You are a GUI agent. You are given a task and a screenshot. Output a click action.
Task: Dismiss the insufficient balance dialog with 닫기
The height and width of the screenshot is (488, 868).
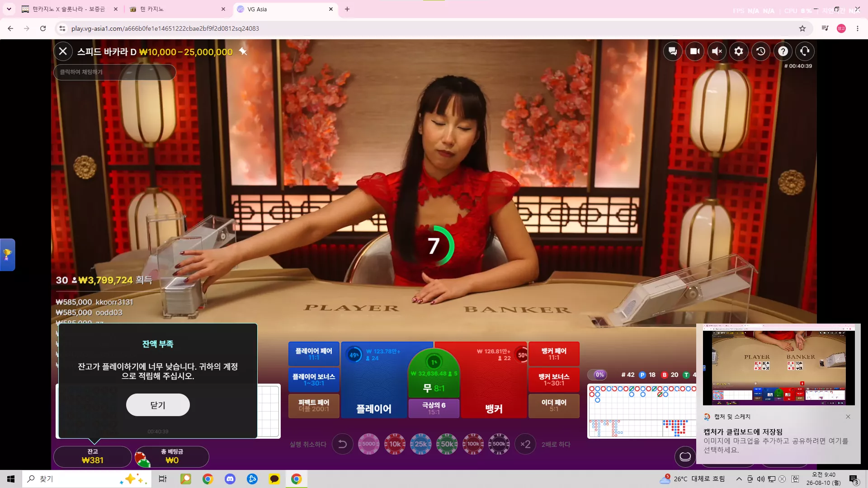[158, 405]
